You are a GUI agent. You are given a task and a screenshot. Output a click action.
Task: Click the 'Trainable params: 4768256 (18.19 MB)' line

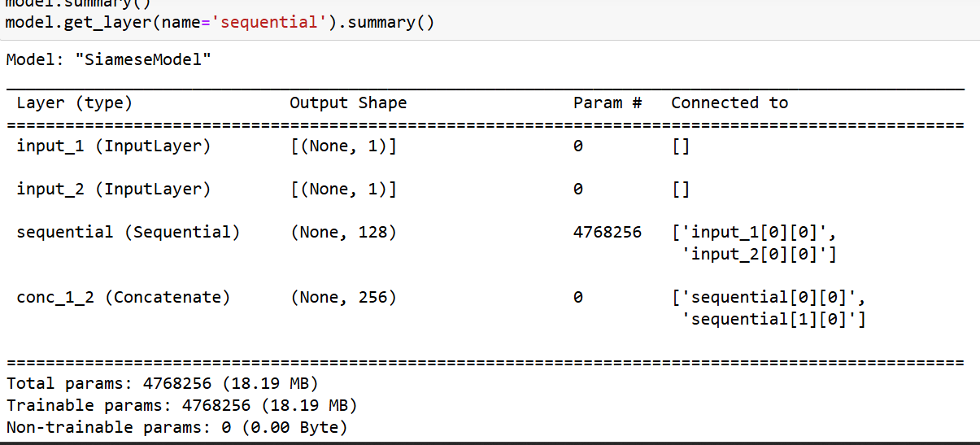pos(181,405)
